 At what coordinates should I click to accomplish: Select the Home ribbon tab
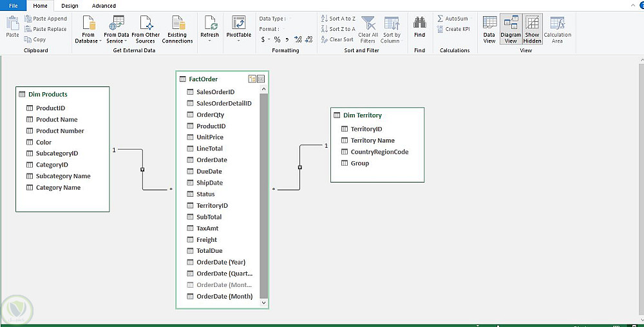click(x=40, y=6)
